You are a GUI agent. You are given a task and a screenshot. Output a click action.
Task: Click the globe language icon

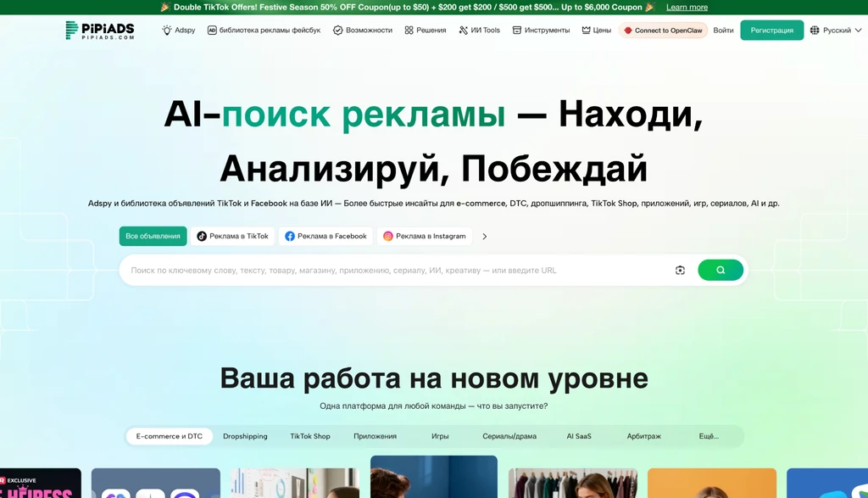point(815,31)
